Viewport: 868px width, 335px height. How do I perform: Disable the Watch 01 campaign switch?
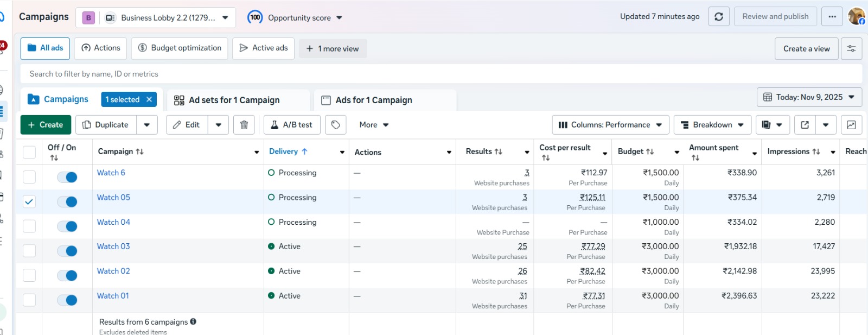click(x=67, y=300)
